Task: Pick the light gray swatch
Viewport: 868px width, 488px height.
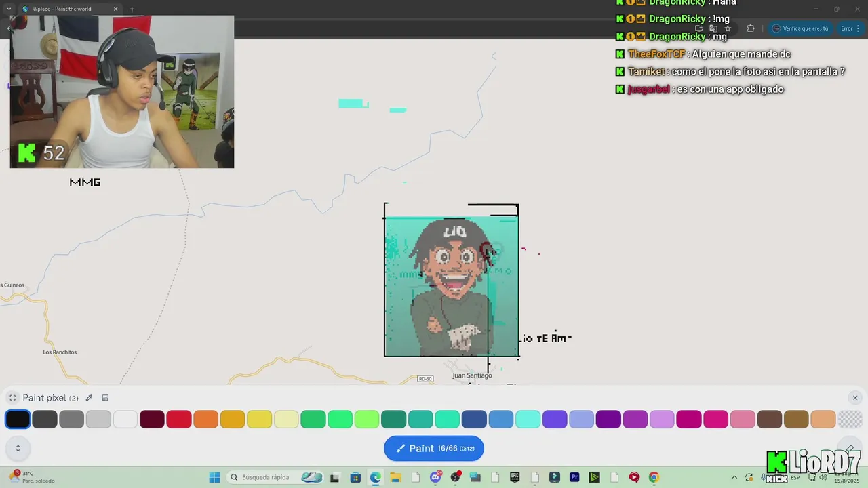Action: (x=98, y=420)
